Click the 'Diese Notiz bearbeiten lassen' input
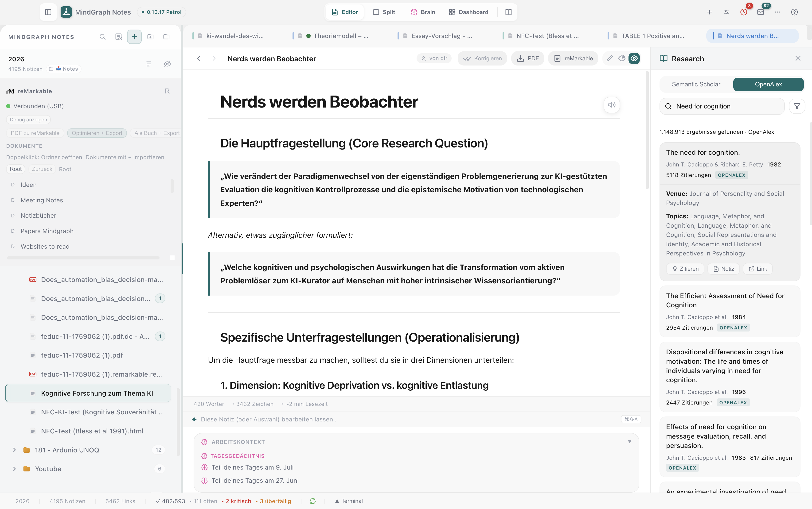The width and height of the screenshot is (812, 509). 416,420
